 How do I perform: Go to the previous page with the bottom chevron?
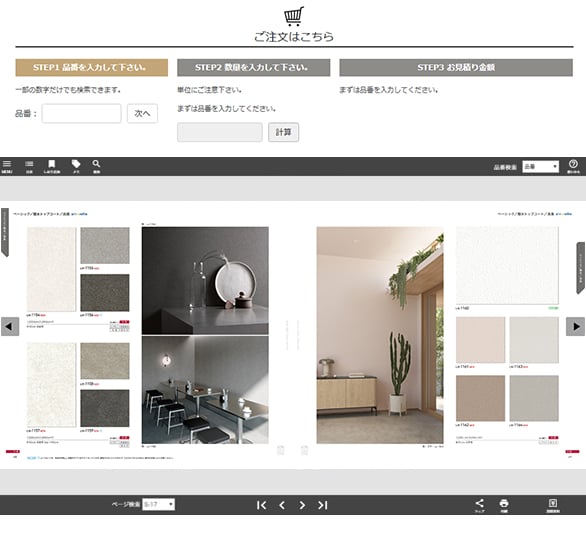pos(282,505)
